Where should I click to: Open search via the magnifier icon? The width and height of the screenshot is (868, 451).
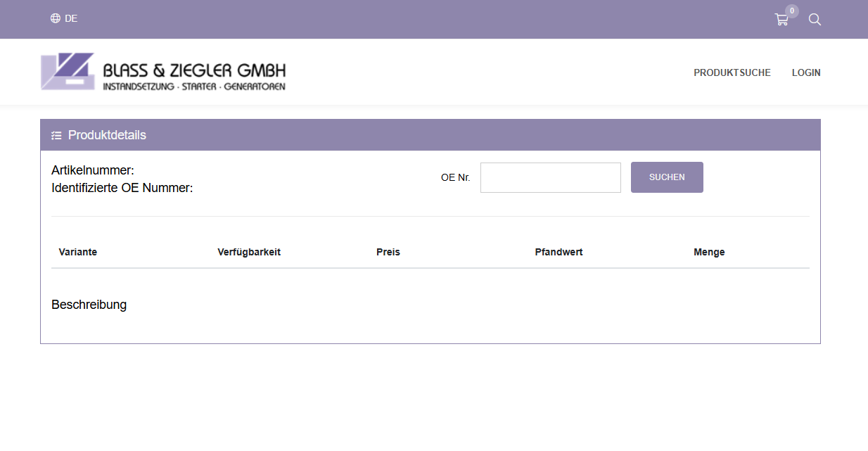coord(815,20)
